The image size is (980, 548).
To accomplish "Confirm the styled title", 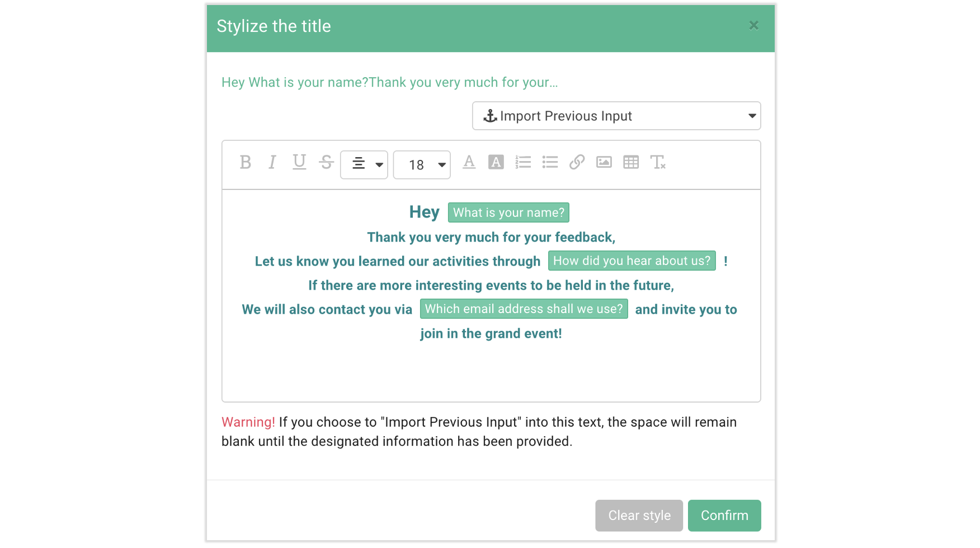I will point(724,516).
